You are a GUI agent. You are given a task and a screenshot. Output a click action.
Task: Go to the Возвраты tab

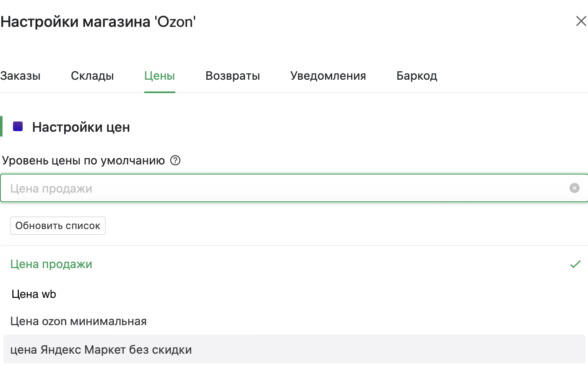coord(232,76)
